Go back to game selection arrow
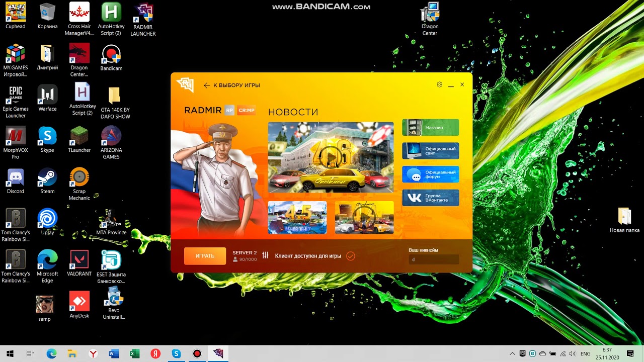Image resolution: width=644 pixels, height=362 pixels. [x=206, y=85]
